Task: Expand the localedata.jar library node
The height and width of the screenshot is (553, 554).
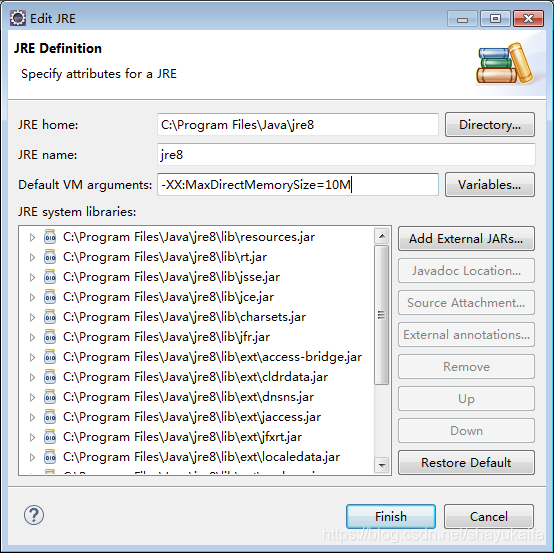Action: pyautogui.click(x=32, y=457)
